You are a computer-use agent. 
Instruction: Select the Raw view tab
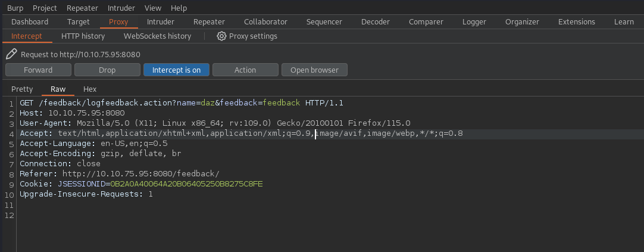[58, 89]
